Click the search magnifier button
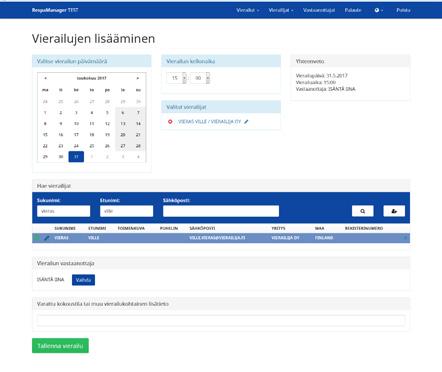442x372 pixels. click(363, 211)
